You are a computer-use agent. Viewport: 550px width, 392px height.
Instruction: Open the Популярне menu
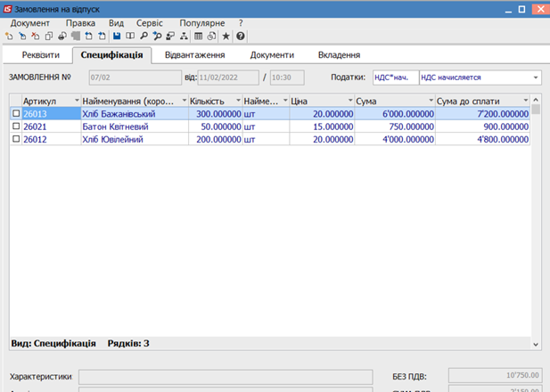pos(202,23)
